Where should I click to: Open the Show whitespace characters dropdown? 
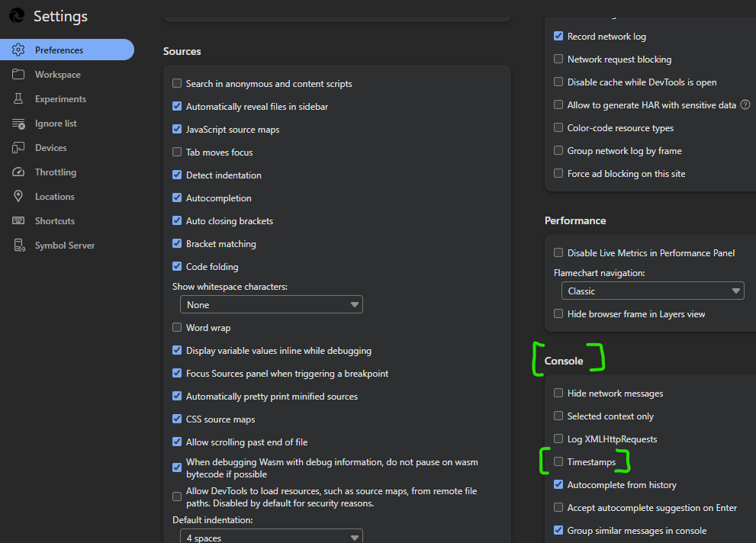pos(272,304)
